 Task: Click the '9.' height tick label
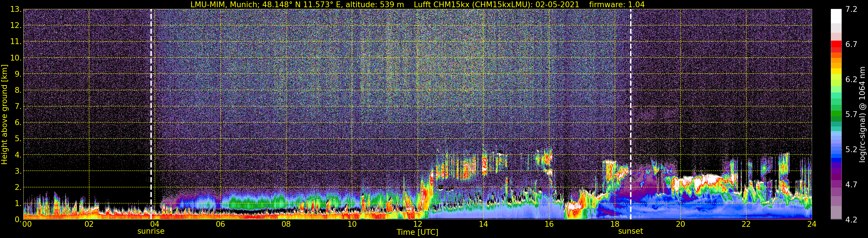click(18, 74)
